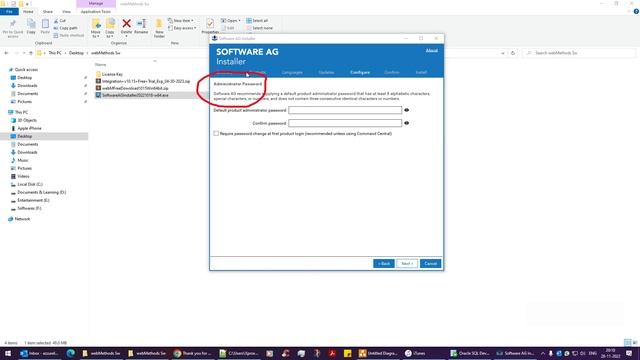Open the About link in the installer header
The width and height of the screenshot is (640, 360).
[x=431, y=51]
